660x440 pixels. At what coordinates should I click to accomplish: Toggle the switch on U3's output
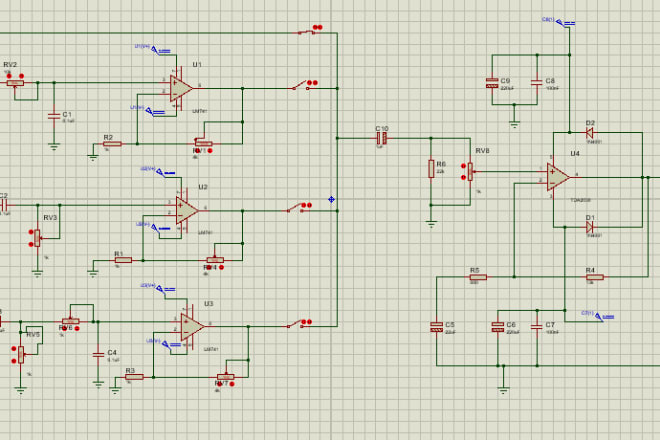[296, 324]
